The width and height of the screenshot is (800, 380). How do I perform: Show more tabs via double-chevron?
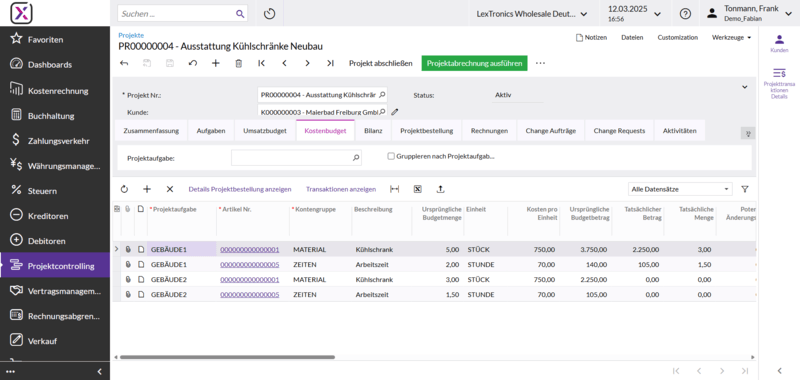(x=748, y=133)
